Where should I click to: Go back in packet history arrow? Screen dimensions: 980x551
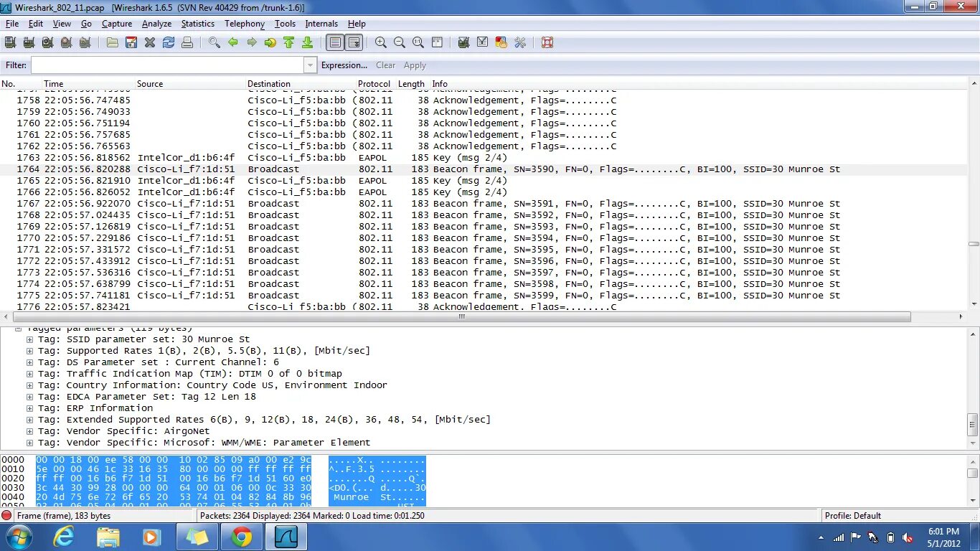click(x=233, y=43)
